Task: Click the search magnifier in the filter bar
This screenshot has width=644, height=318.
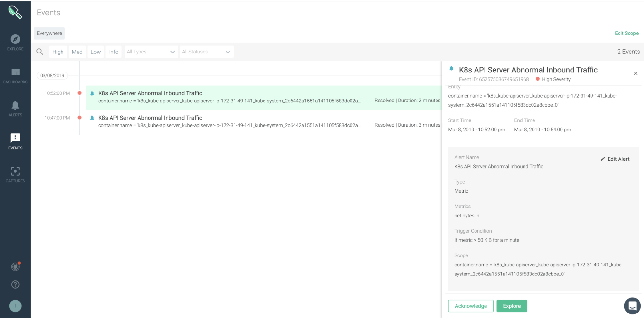Action: tap(39, 52)
